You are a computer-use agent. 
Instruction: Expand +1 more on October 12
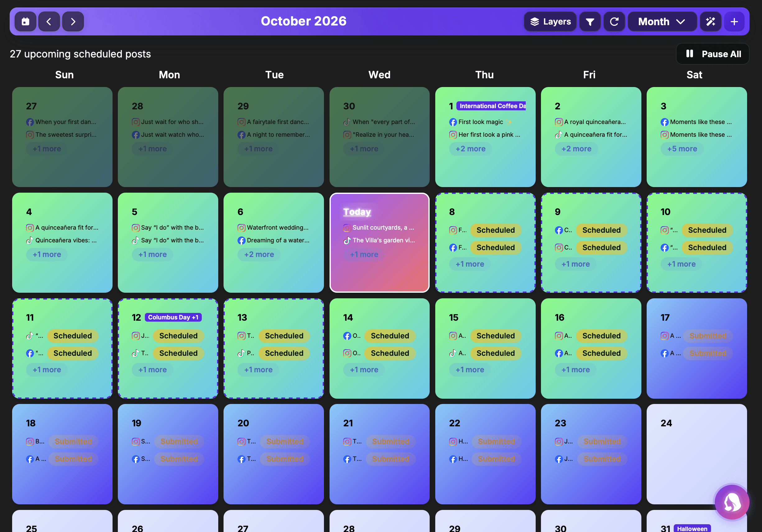pyautogui.click(x=152, y=369)
